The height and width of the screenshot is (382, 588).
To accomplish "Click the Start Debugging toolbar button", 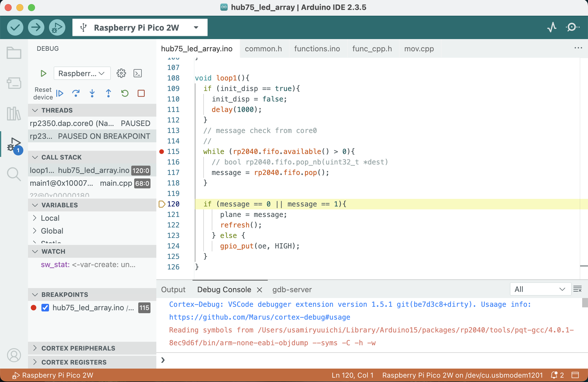I will point(57,27).
